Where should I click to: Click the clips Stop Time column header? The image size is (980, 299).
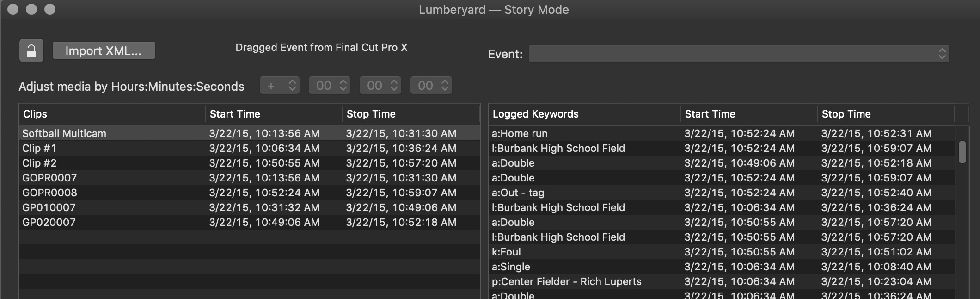pyautogui.click(x=410, y=114)
